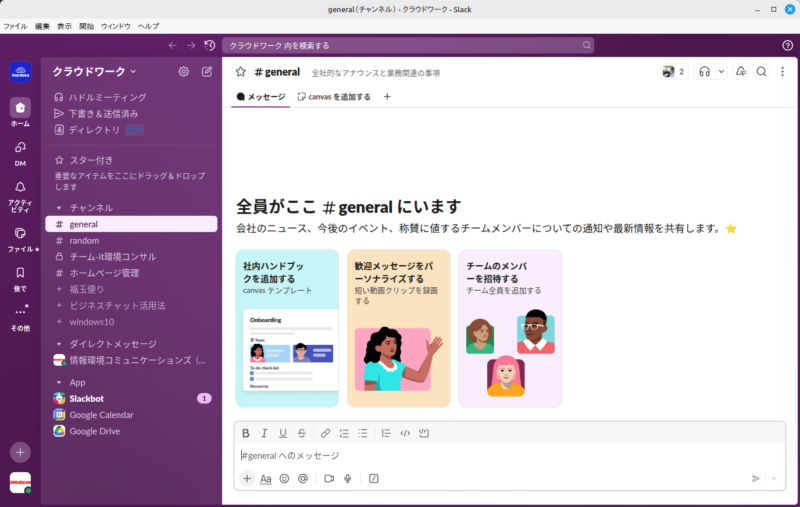Toggle bold formatting in message composer

[x=246, y=433]
